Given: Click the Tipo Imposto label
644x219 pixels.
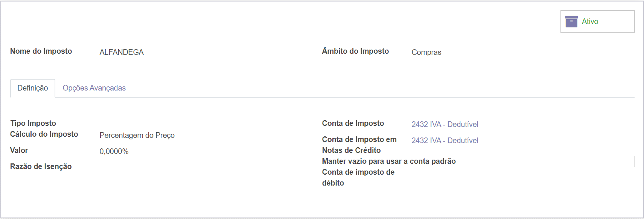Looking at the screenshot, I should pyautogui.click(x=33, y=123).
